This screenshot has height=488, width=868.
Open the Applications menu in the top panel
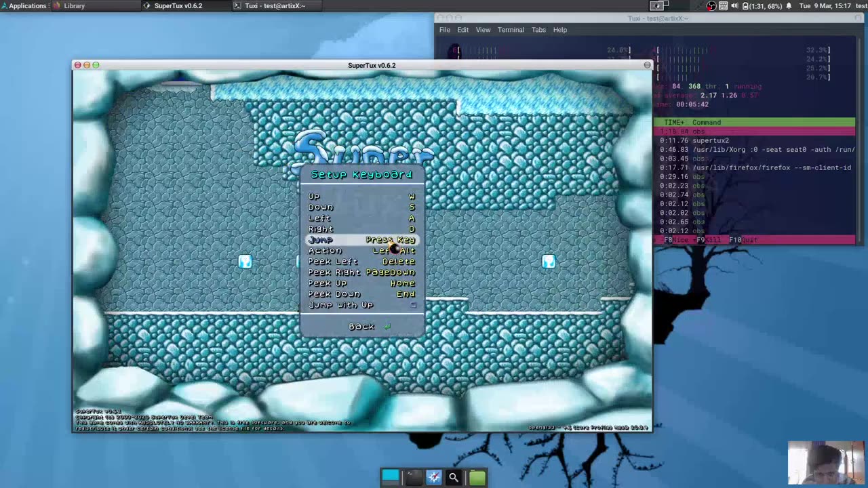click(24, 5)
